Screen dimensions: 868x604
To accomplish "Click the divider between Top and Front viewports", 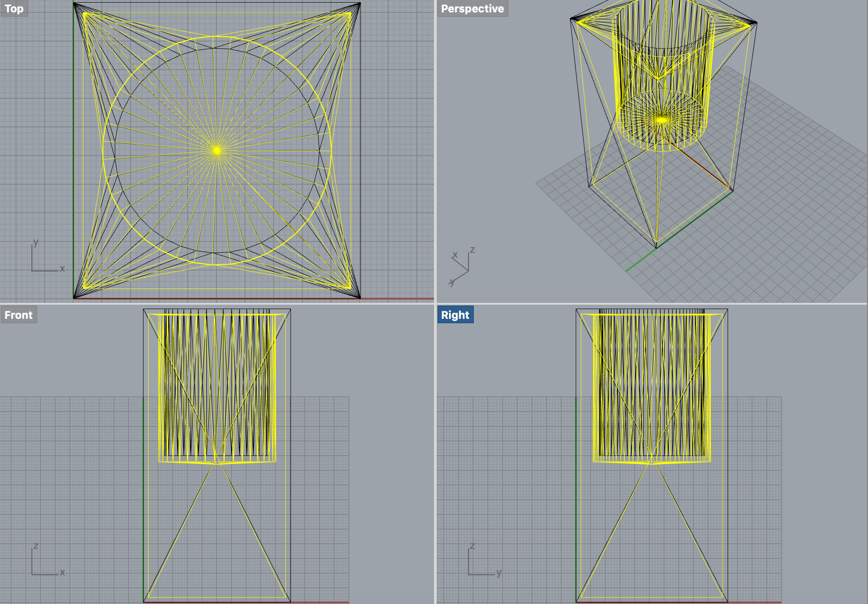I will click(x=217, y=303).
